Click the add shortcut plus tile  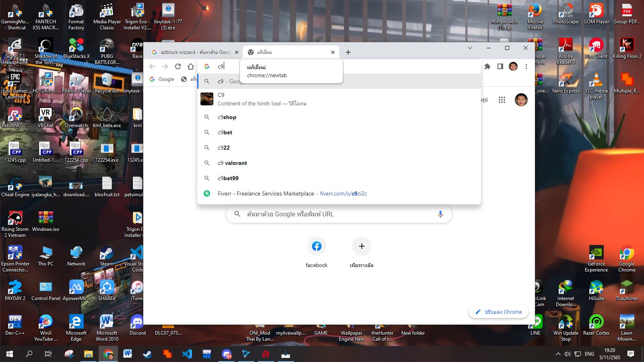tap(361, 246)
